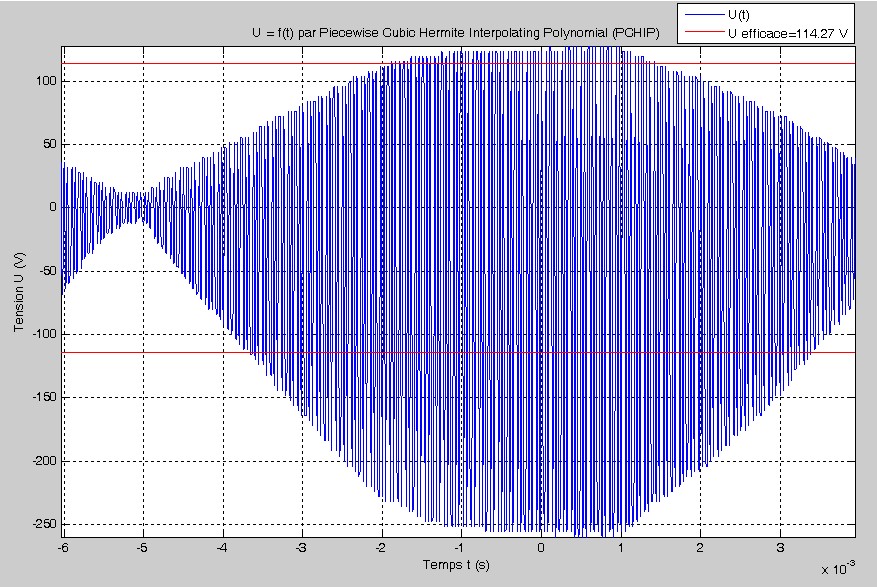This screenshot has width=877, height=587.
Task: Click the x-axis tick label -3
Action: [301, 548]
